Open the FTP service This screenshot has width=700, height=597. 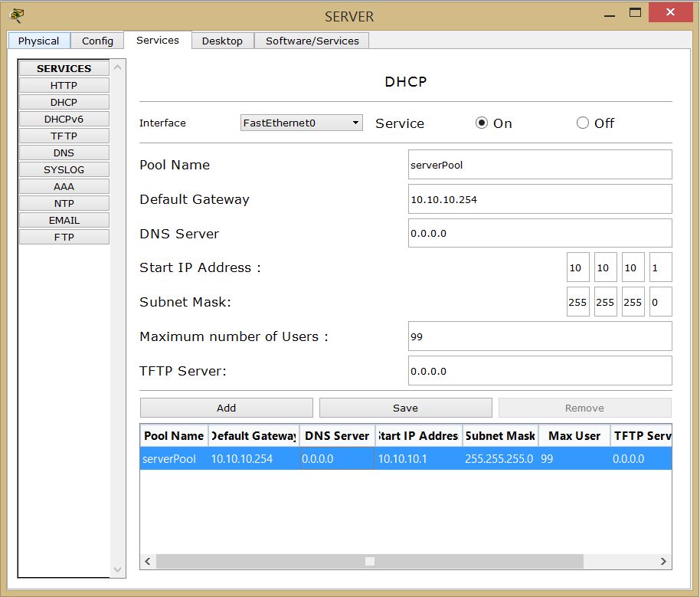point(64,237)
